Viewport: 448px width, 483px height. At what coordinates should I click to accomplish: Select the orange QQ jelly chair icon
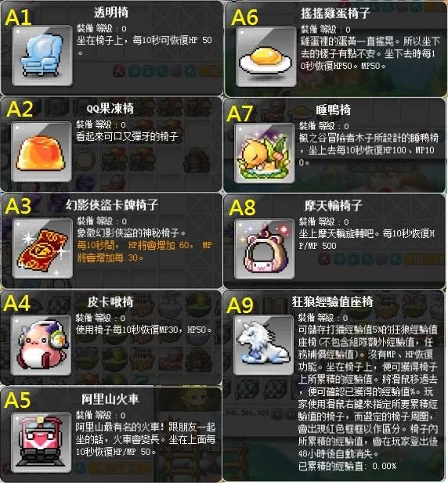[x=42, y=152]
